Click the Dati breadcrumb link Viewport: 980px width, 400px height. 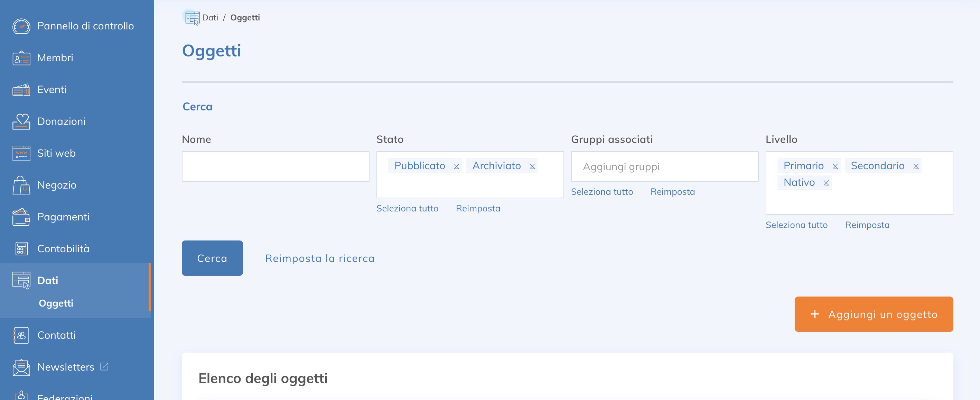point(210,18)
